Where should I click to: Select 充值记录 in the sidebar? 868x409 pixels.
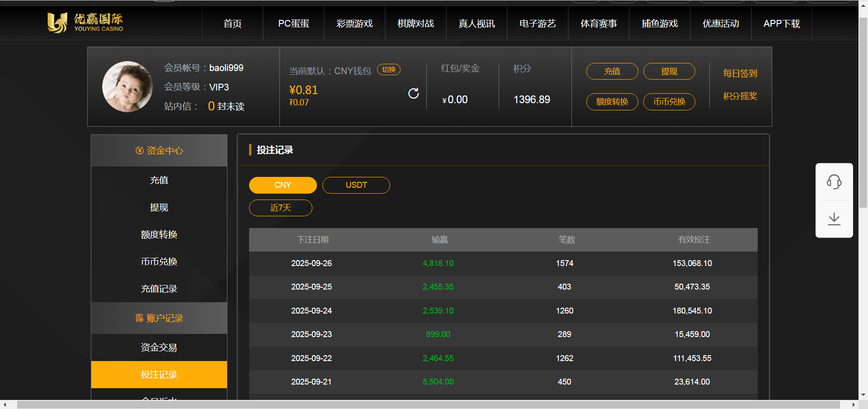[x=159, y=289]
